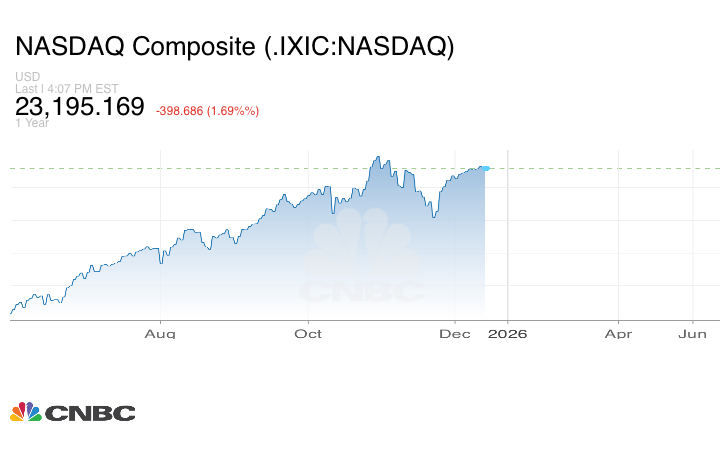Screen dimensions: 720x450
Task: Click the "1 Year" range label
Action: 31,123
